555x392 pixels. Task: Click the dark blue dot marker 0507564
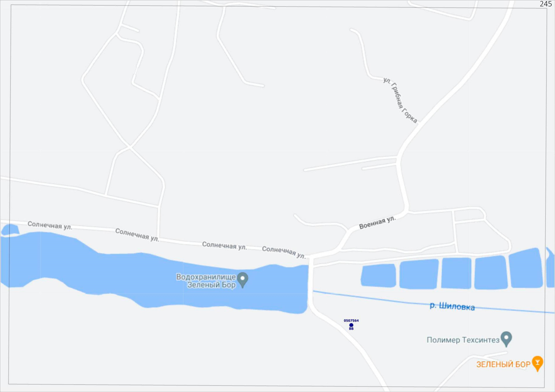tap(351, 325)
